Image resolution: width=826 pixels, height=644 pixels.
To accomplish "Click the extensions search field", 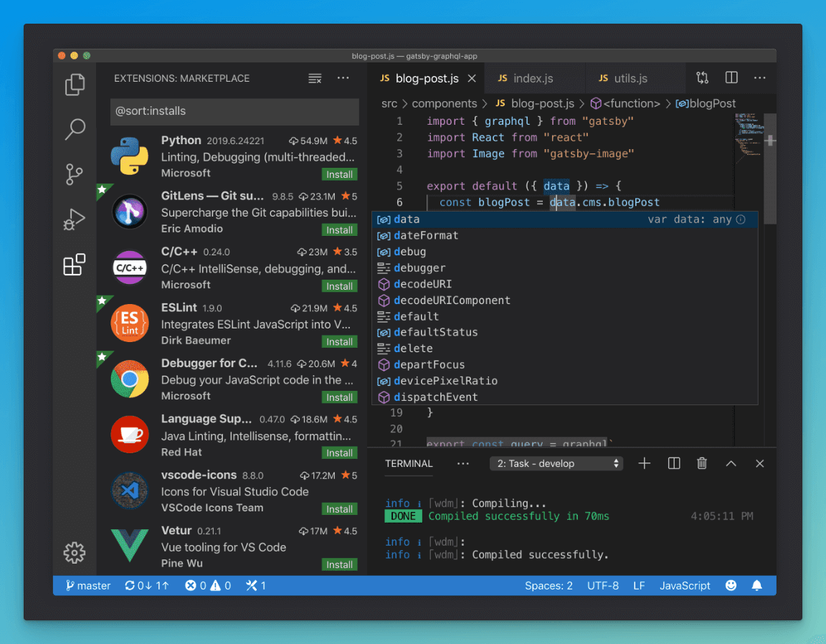I will click(x=234, y=112).
